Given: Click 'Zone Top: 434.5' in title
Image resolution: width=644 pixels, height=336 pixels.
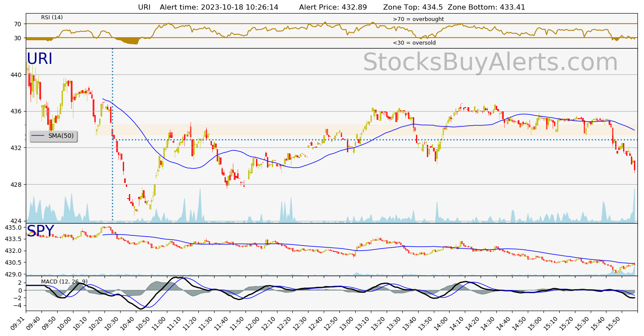Looking at the screenshot, I should pos(413,7).
